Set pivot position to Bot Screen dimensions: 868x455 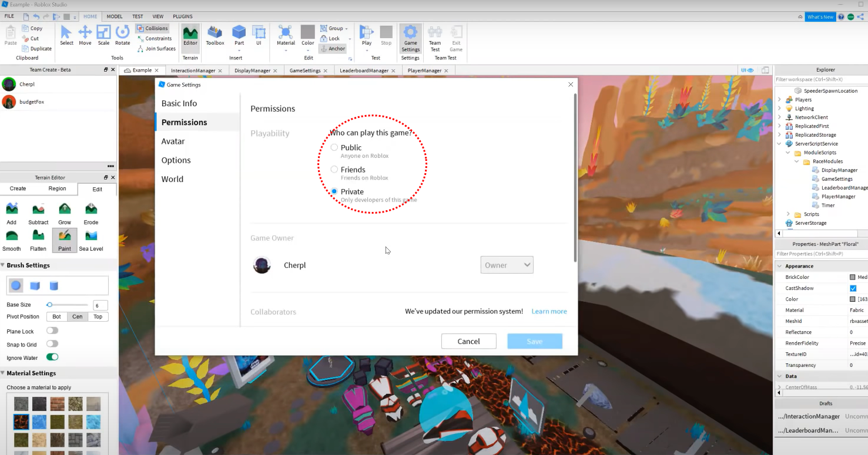coord(56,316)
